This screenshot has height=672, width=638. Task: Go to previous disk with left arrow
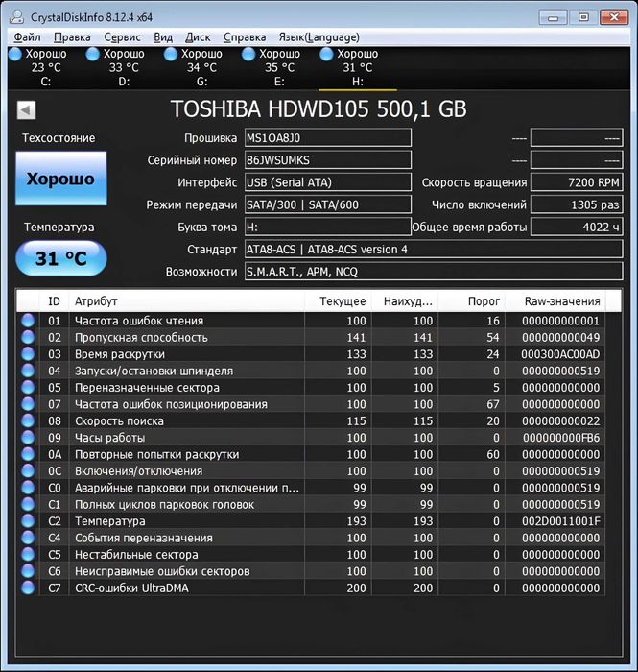click(26, 110)
